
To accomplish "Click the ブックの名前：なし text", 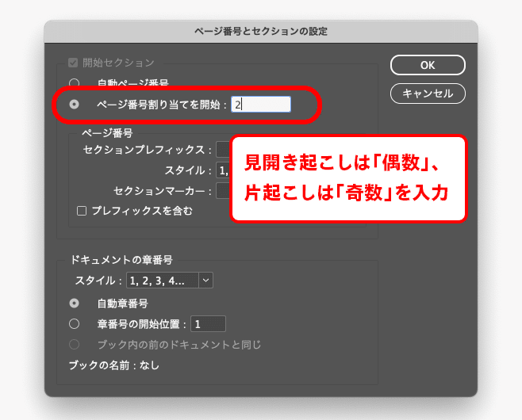I will (114, 365).
